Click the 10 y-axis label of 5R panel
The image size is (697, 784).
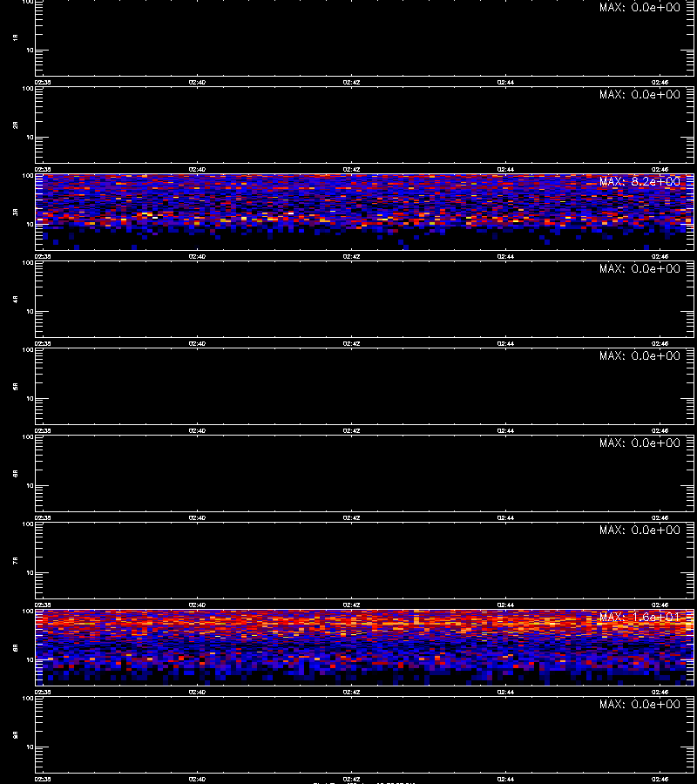[x=30, y=398]
